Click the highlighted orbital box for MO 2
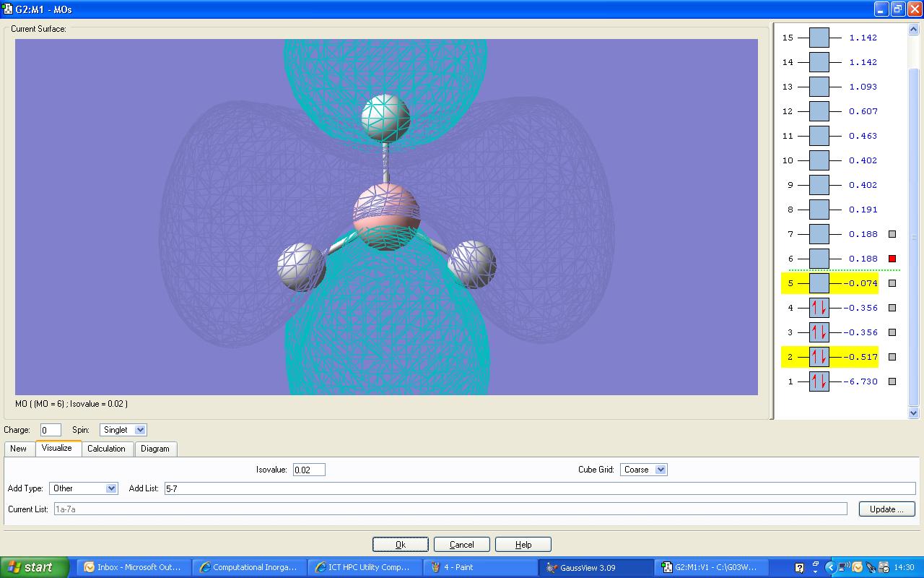Viewport: 924px width, 578px height. pyautogui.click(x=819, y=357)
